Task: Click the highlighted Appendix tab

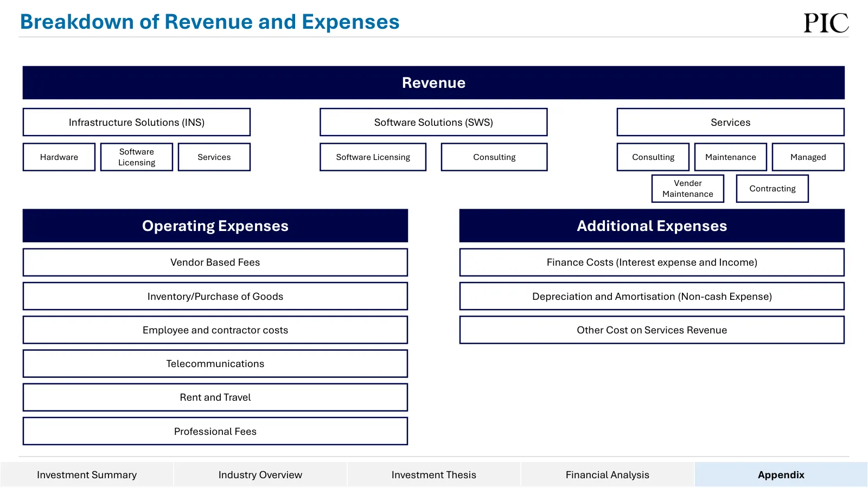Action: [781, 474]
